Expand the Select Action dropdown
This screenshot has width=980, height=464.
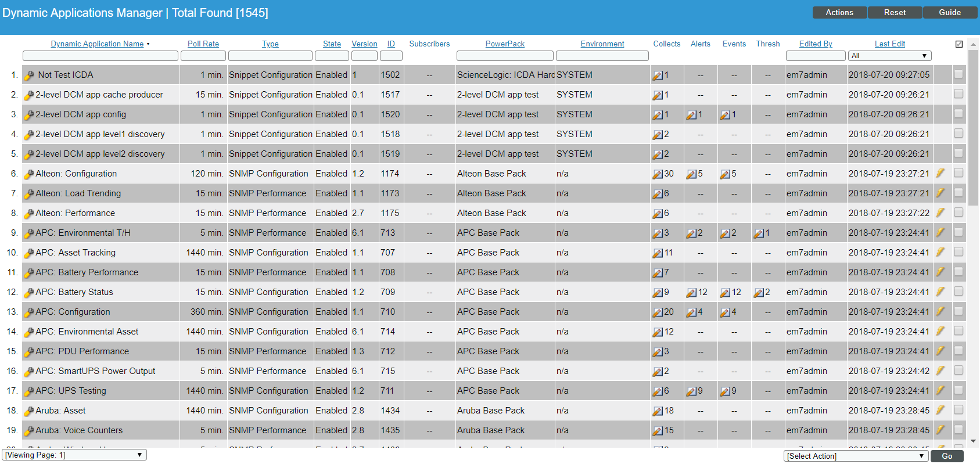pos(856,456)
